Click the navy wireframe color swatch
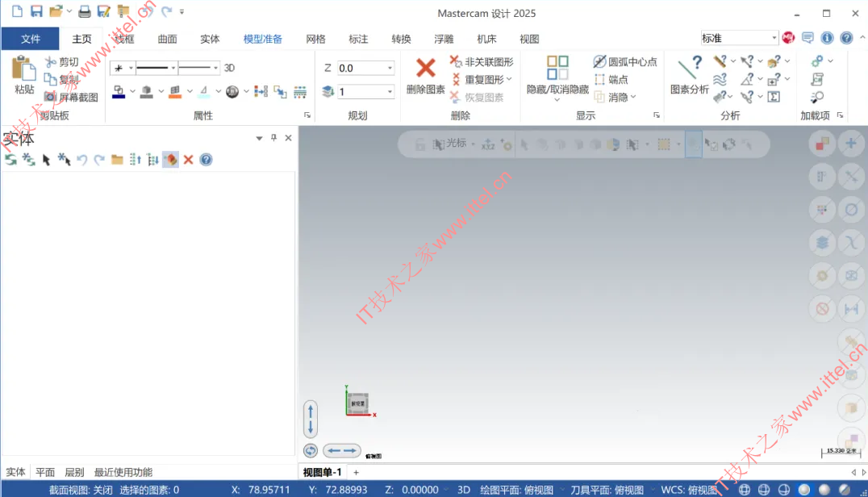868x497 pixels. click(x=119, y=91)
